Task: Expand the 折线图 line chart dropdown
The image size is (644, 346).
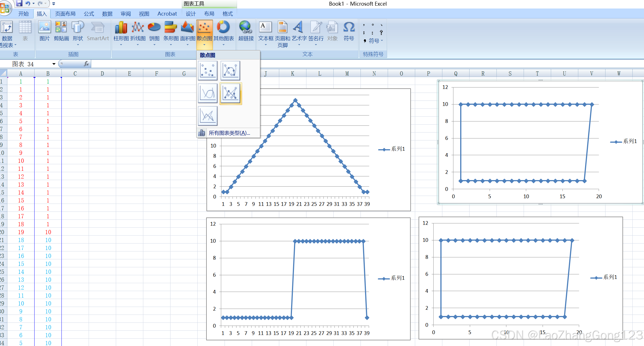Action: point(138,44)
